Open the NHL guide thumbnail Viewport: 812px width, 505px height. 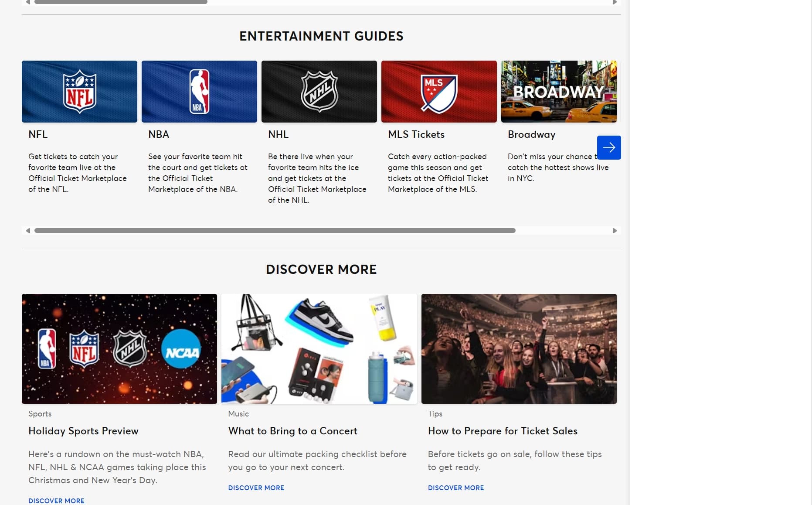(x=319, y=92)
